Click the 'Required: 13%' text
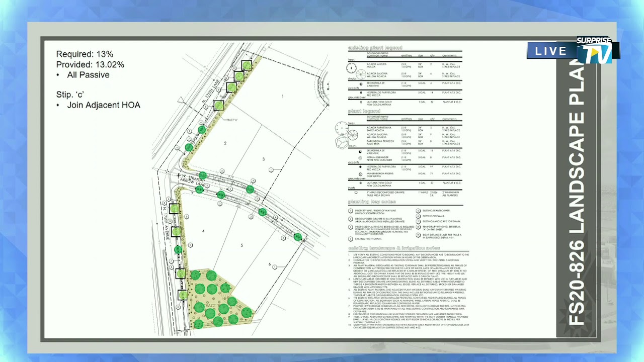 85,54
